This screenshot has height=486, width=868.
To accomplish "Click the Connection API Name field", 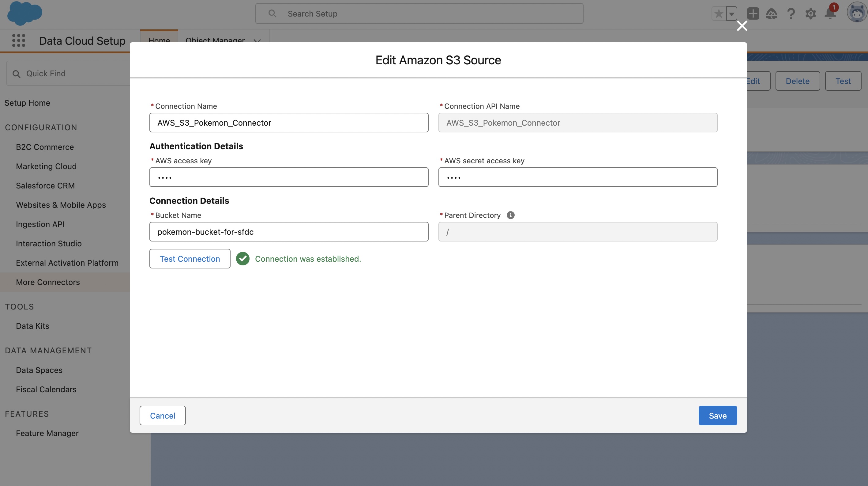I will coord(577,123).
